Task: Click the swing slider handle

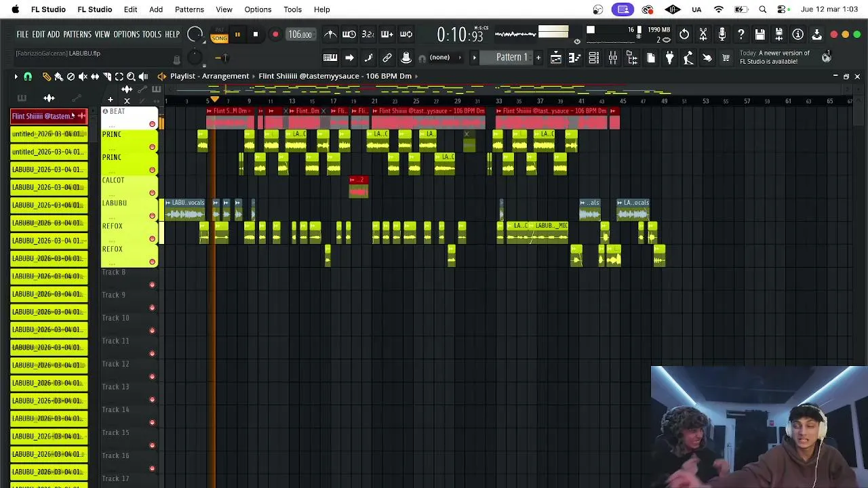Action: point(226,58)
